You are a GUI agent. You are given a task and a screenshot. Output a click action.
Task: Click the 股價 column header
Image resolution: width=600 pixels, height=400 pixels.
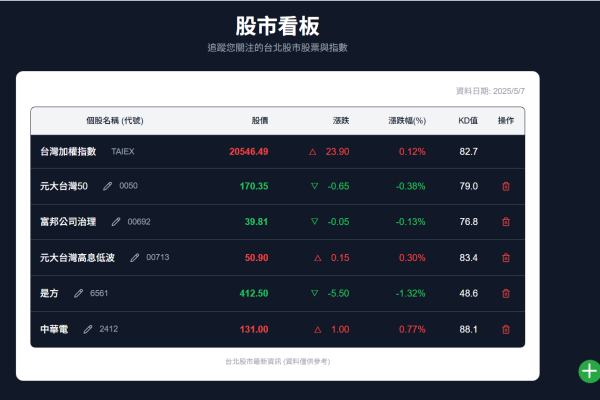click(x=259, y=121)
